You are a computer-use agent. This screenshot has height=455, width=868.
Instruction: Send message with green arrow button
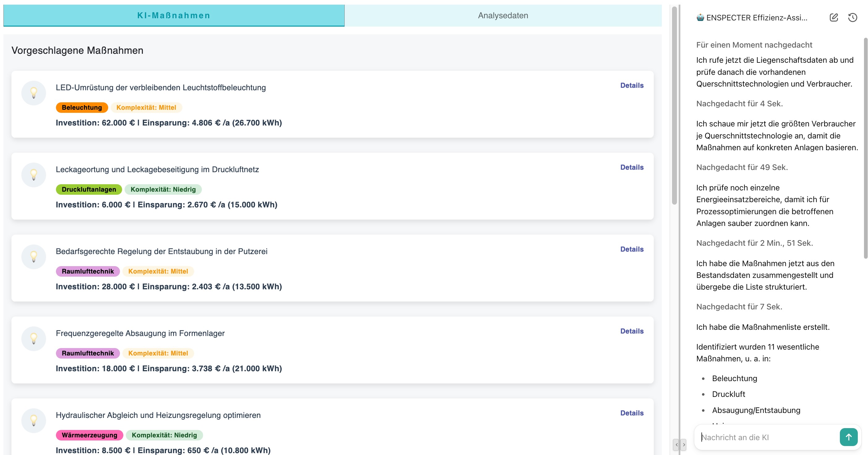pos(848,437)
